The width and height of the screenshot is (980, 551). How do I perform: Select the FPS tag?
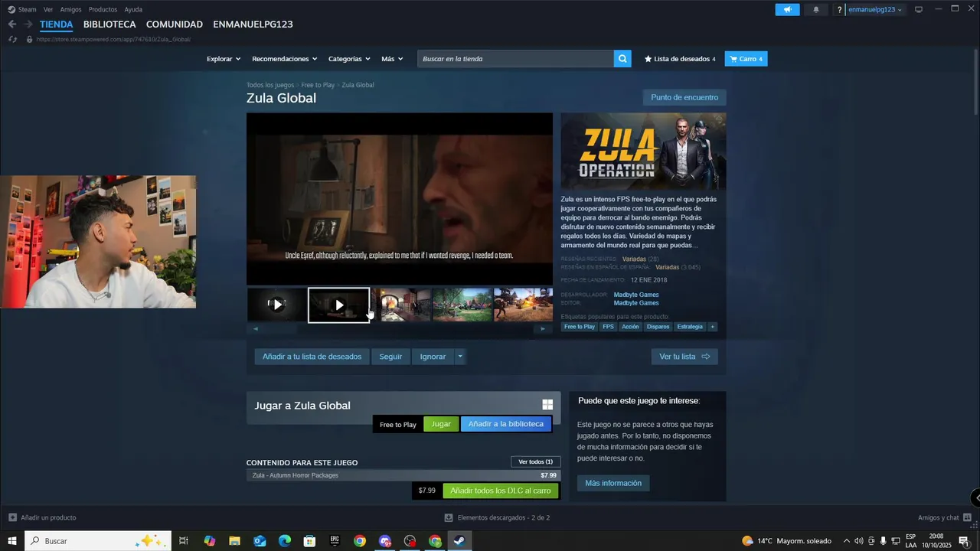point(608,327)
